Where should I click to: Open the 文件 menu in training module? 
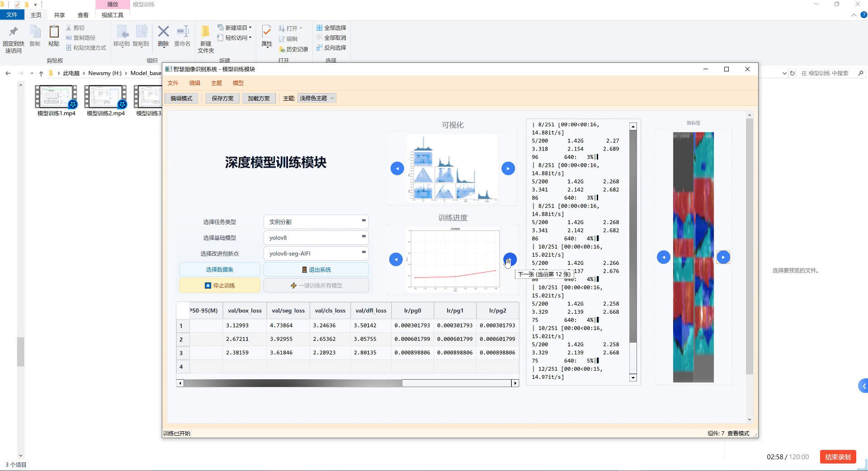tap(173, 83)
